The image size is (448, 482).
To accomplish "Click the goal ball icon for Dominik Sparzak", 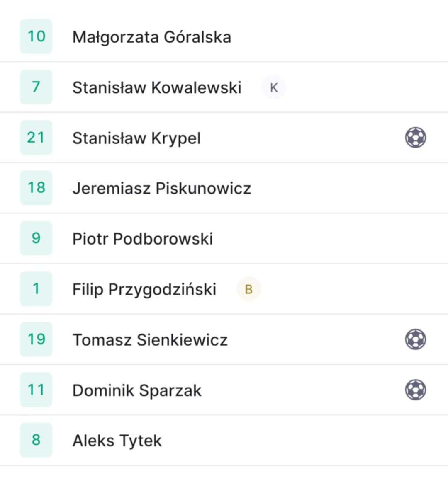I will [x=415, y=390].
